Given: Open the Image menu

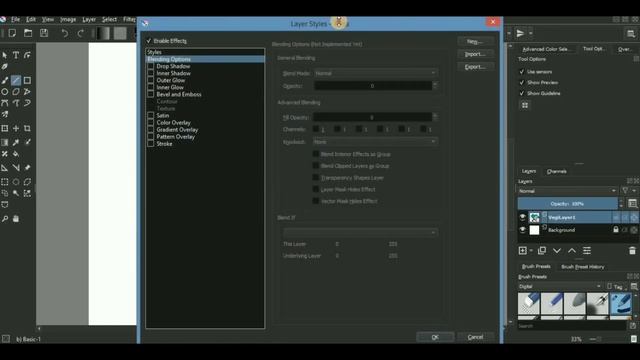Looking at the screenshot, I should (68, 19).
